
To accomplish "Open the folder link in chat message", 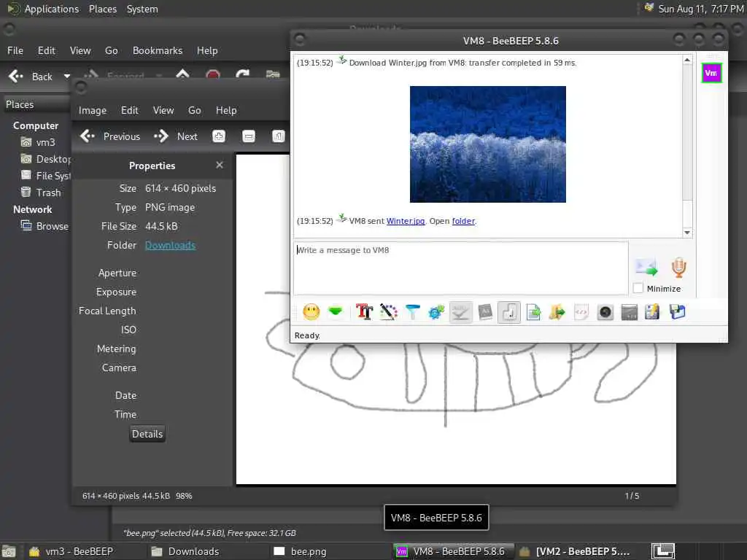I will [x=463, y=221].
